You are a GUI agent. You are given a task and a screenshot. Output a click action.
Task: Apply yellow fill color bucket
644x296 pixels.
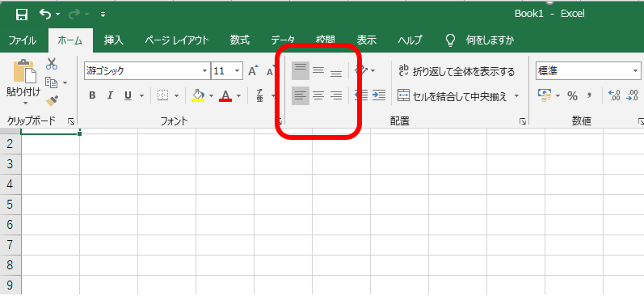199,95
